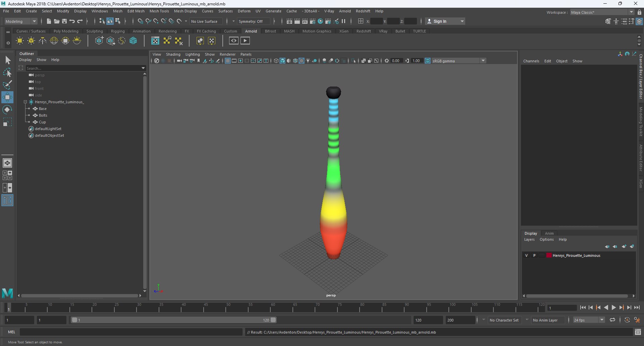Open No Anim Layer dropdown arrow

pos(527,320)
